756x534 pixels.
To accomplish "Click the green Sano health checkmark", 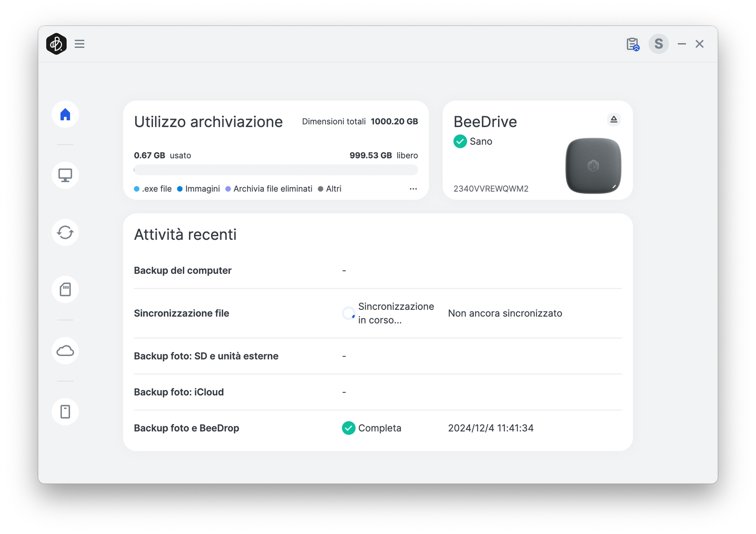I will pyautogui.click(x=460, y=141).
